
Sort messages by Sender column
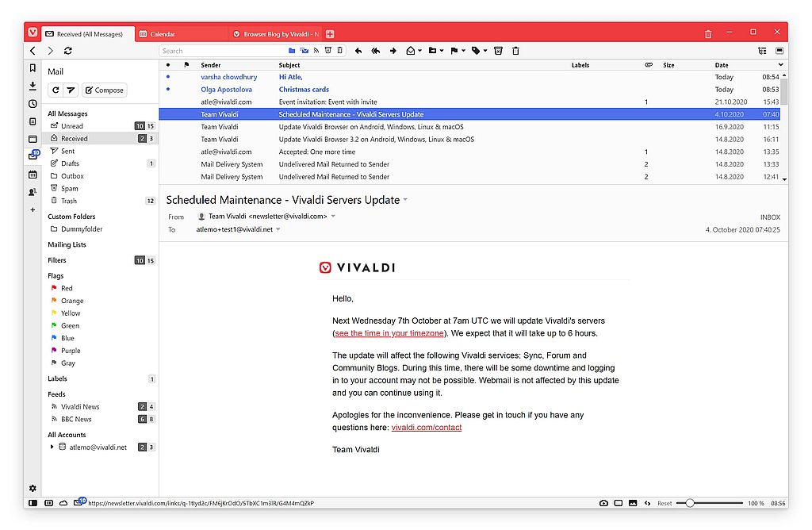click(x=211, y=65)
